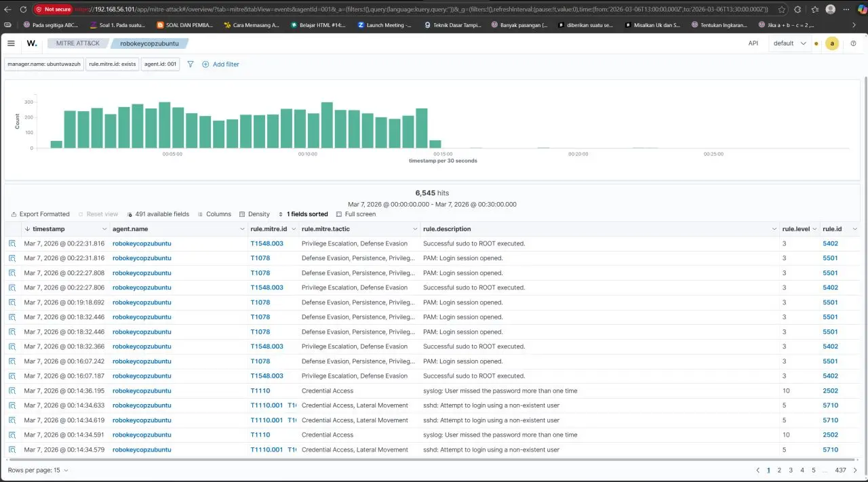Viewport: 868px width, 482px height.
Task: Open the help question mark icon
Action: point(853,43)
